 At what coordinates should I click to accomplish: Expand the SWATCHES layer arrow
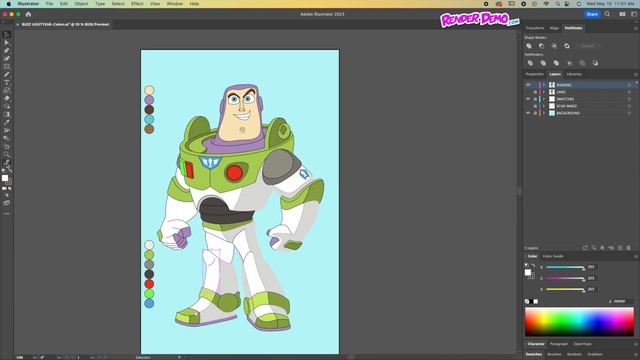pos(544,99)
